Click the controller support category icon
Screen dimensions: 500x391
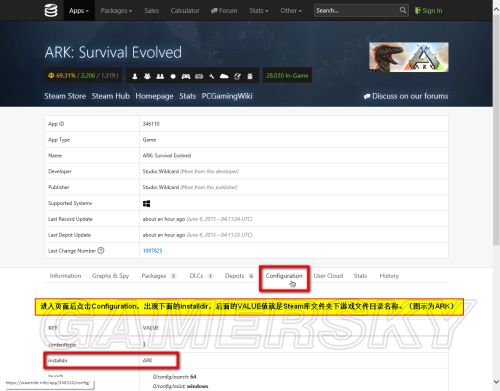coord(186,76)
